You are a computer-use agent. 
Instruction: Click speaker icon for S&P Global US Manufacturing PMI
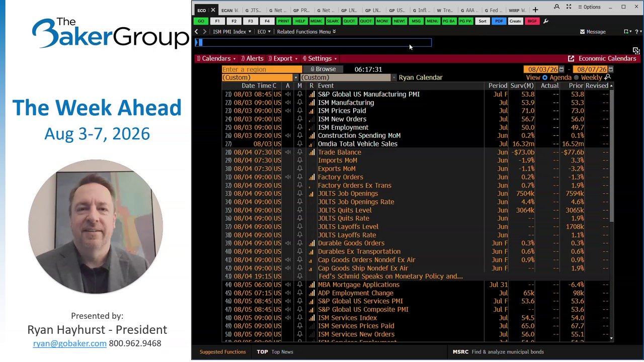[x=288, y=95]
